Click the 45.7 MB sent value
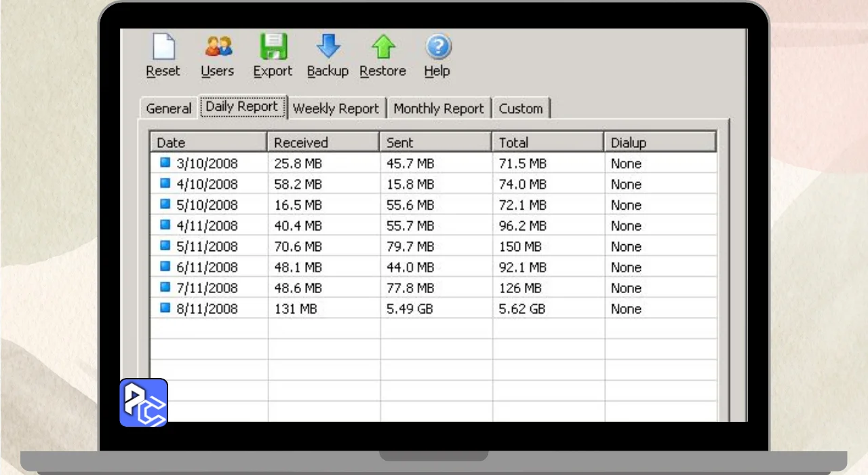 coord(410,164)
